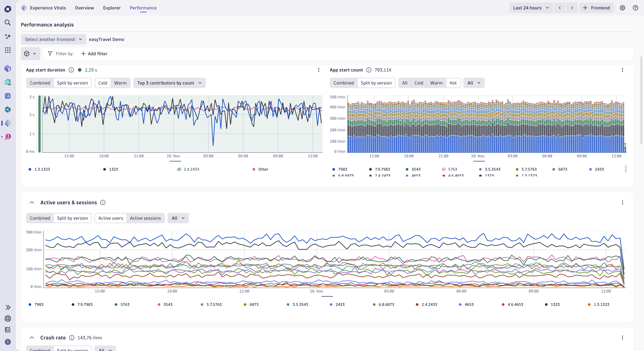Viewport: 644px width, 351px height.
Task: Click the expand sidebar double-chevron icon
Action: coord(8,307)
